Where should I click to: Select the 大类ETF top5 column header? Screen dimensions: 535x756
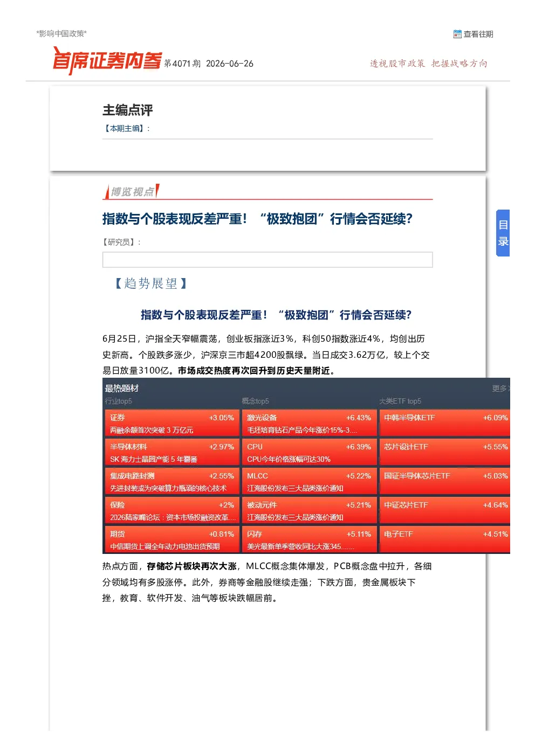400,401
